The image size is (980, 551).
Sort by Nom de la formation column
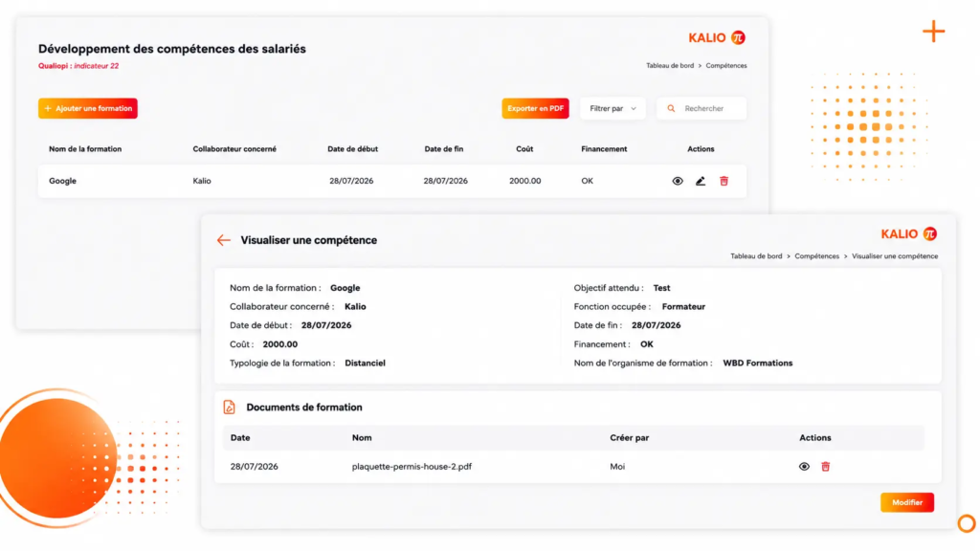85,149
